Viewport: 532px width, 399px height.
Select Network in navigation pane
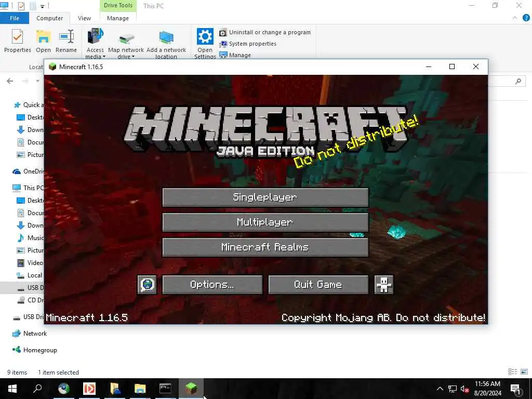point(30,334)
